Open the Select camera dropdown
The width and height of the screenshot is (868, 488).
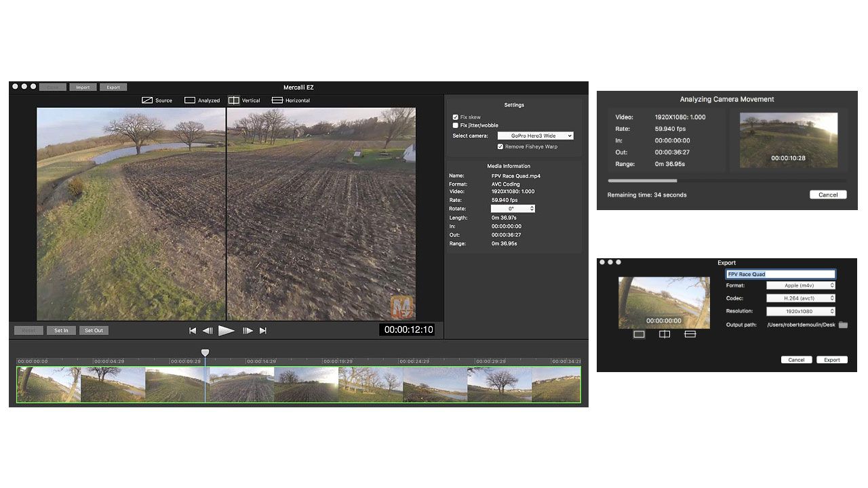click(535, 136)
